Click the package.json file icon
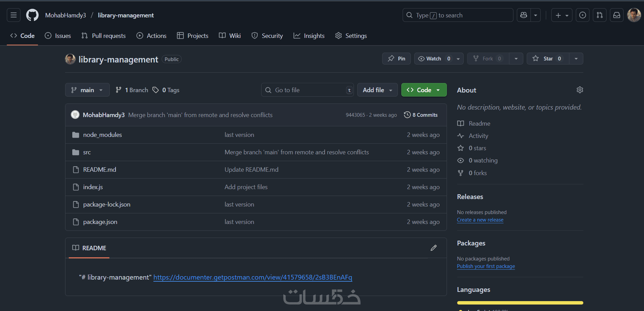The width and height of the screenshot is (644, 311). [76, 222]
